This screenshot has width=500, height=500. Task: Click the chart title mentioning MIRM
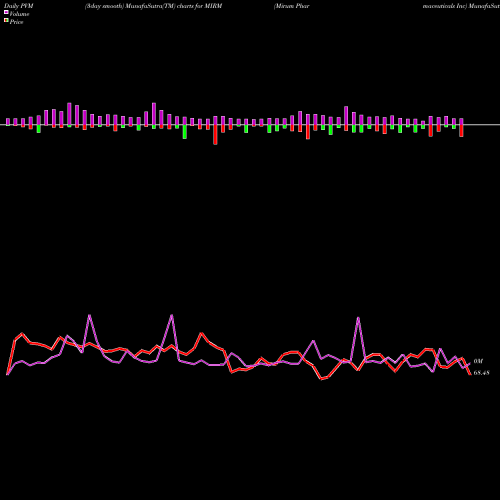153,6
